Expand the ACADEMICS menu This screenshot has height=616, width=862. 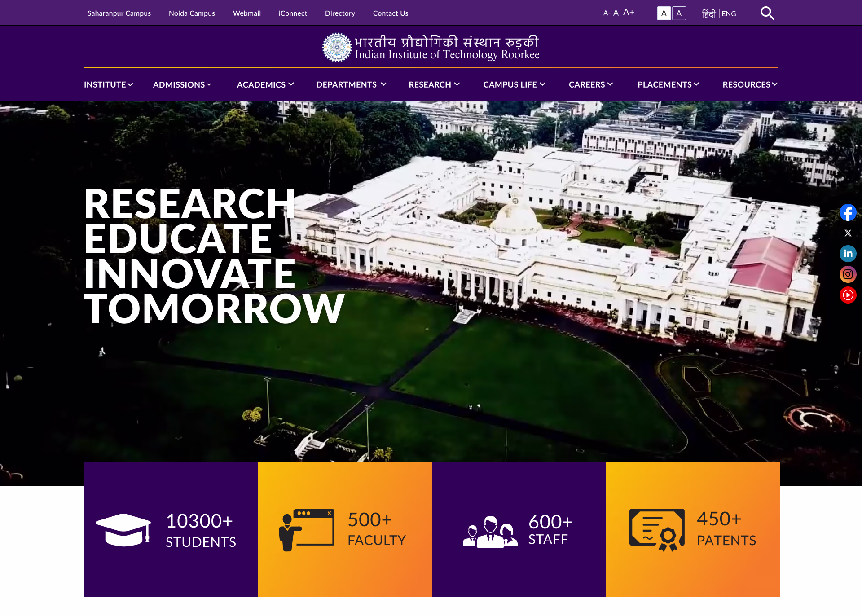coord(265,84)
